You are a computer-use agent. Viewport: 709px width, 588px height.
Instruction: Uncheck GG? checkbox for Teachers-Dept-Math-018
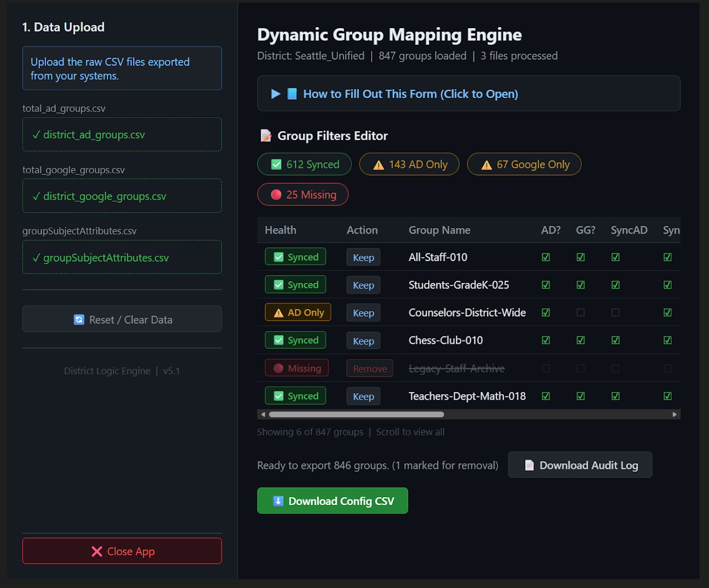[580, 396]
